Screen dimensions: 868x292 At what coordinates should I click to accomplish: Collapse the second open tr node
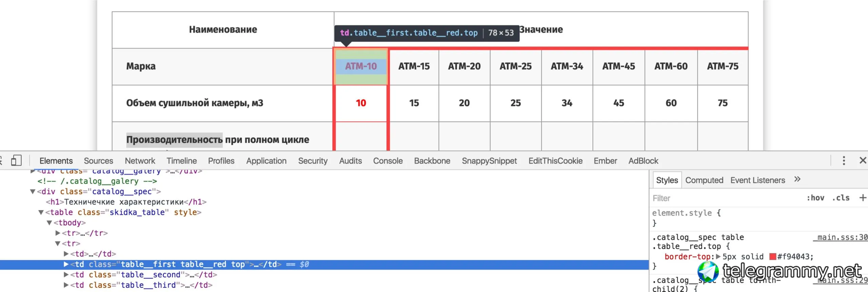pos(58,244)
